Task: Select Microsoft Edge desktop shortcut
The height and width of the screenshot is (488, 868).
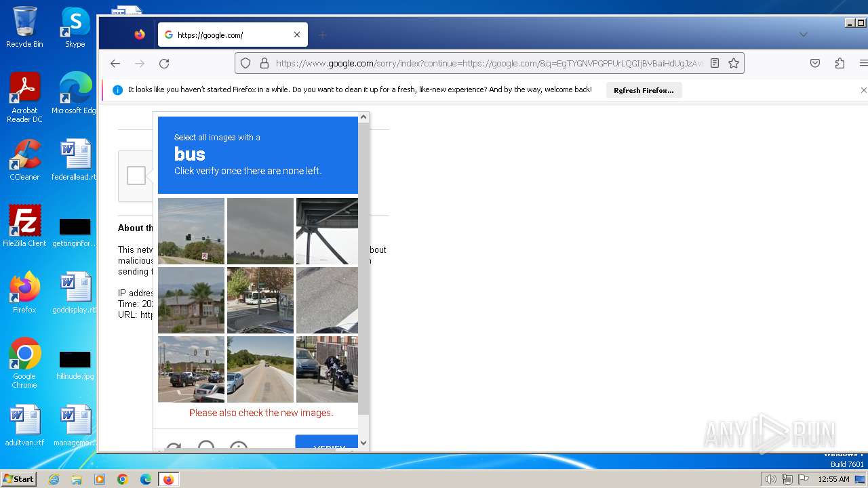Action: coord(75,94)
